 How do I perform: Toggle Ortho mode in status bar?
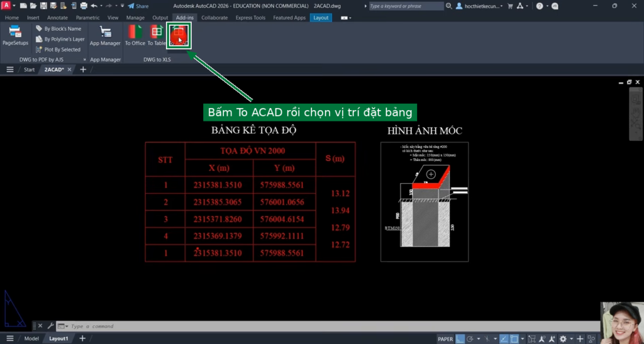[460, 339]
